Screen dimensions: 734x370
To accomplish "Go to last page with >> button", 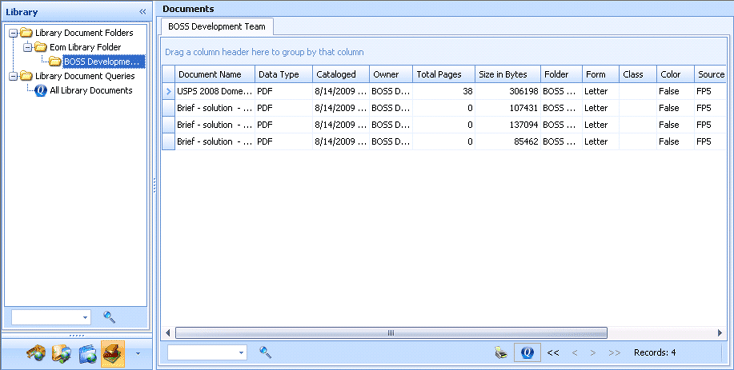I will 614,353.
